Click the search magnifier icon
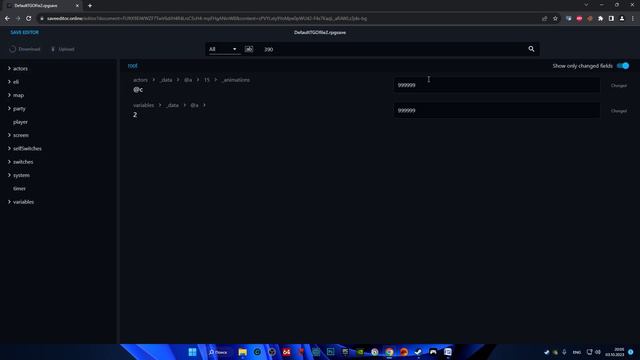Viewport: 640px width, 360px height. point(531,49)
